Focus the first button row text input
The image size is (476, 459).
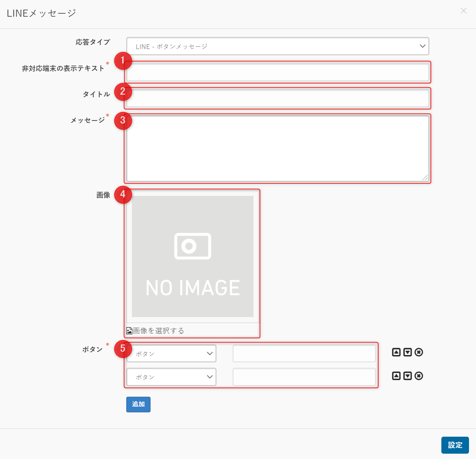pos(304,353)
